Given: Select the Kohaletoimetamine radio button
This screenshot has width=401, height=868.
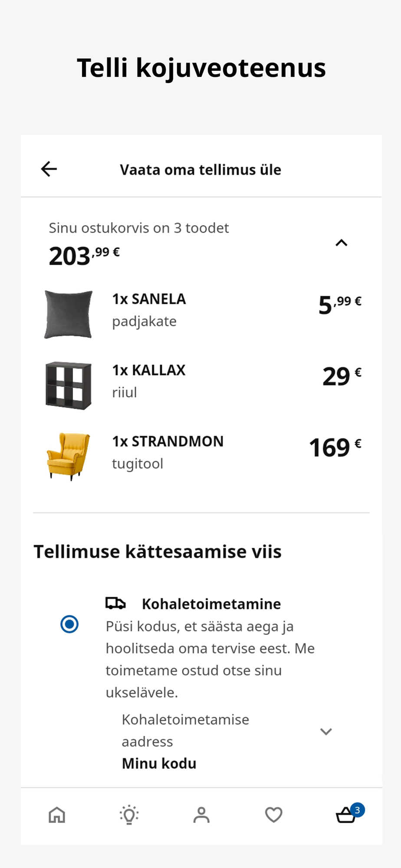Looking at the screenshot, I should (69, 624).
